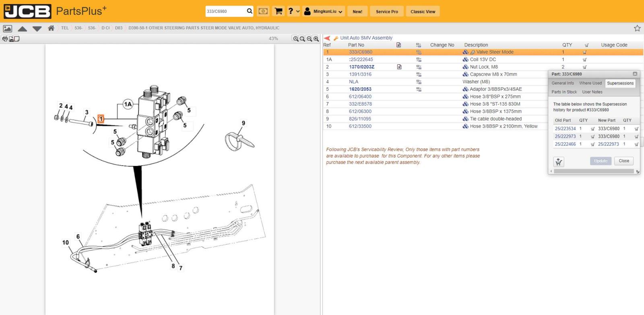Click the structure icon for Adaptor 3/8BSP row
This screenshot has height=315, width=644.
coord(419,89)
